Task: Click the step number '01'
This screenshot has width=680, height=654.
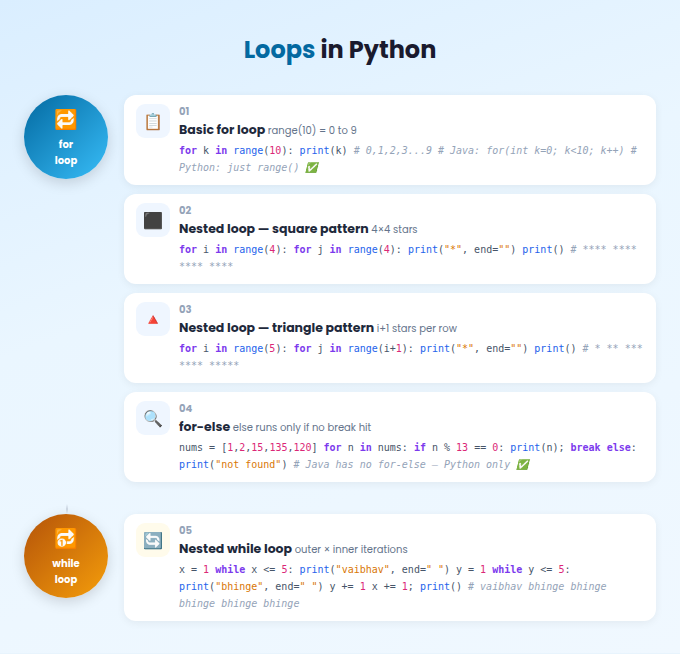Action: [184, 111]
